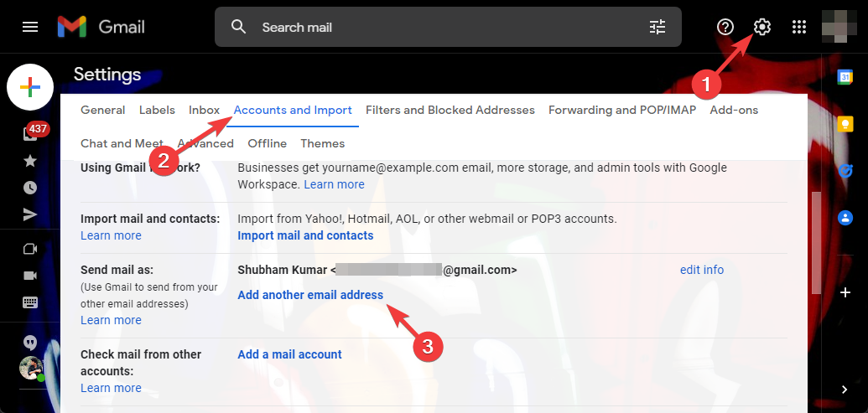Click the chat profile picture
868x413 pixels.
(32, 369)
